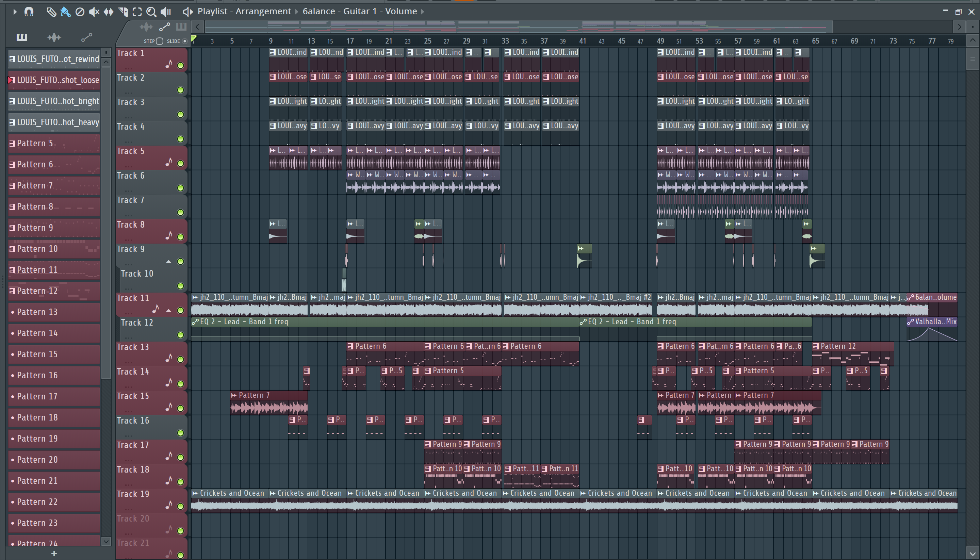
Task: Select Pattern 5 in picker list
Action: pyautogui.click(x=54, y=144)
